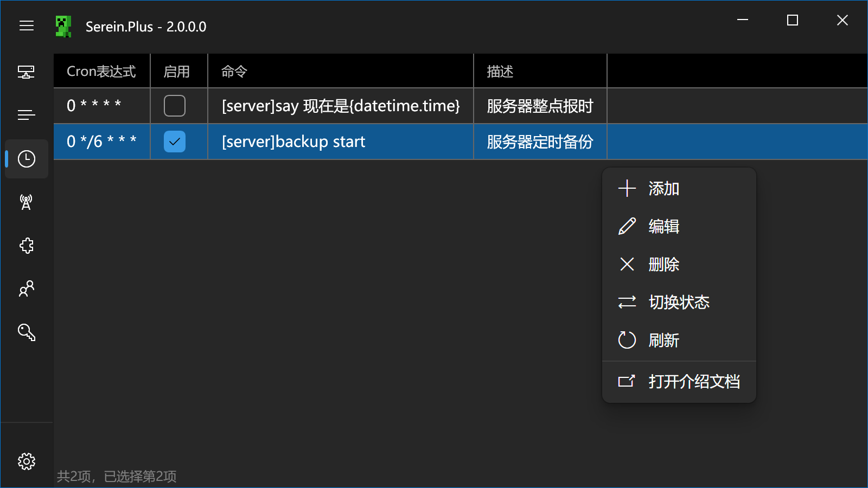Choose 打开介绍文档 from the context menu
This screenshot has height=488, width=868.
coord(679,382)
